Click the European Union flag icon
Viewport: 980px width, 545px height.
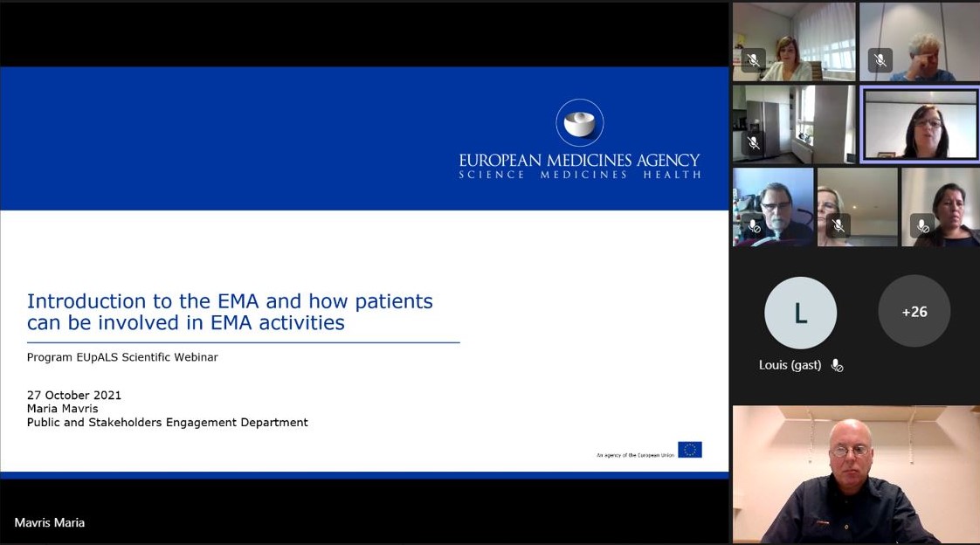coord(690,450)
